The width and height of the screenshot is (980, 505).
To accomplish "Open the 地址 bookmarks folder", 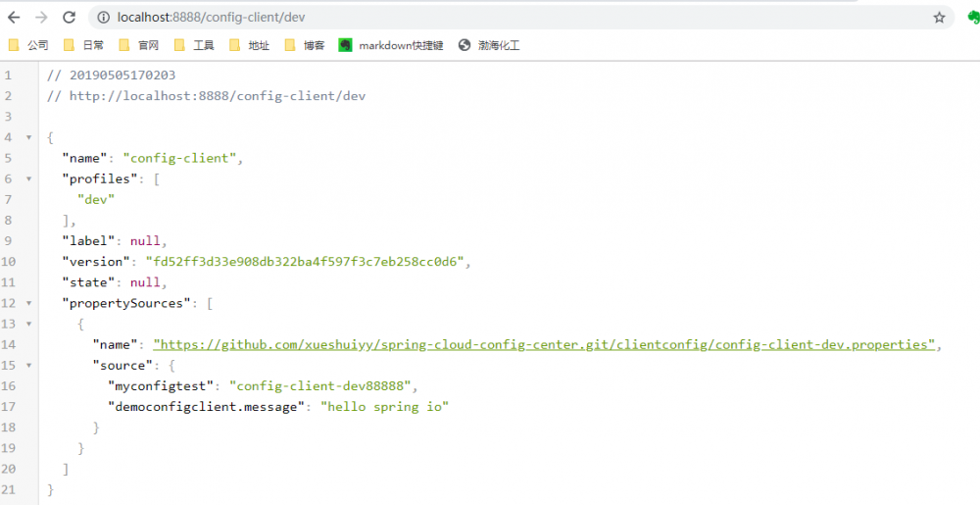I will (x=249, y=45).
